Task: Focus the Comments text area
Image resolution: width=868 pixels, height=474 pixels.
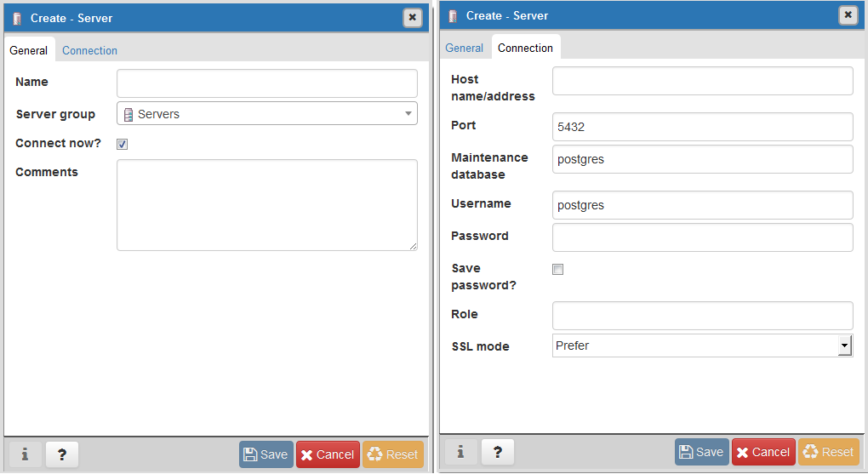Action: [267, 205]
